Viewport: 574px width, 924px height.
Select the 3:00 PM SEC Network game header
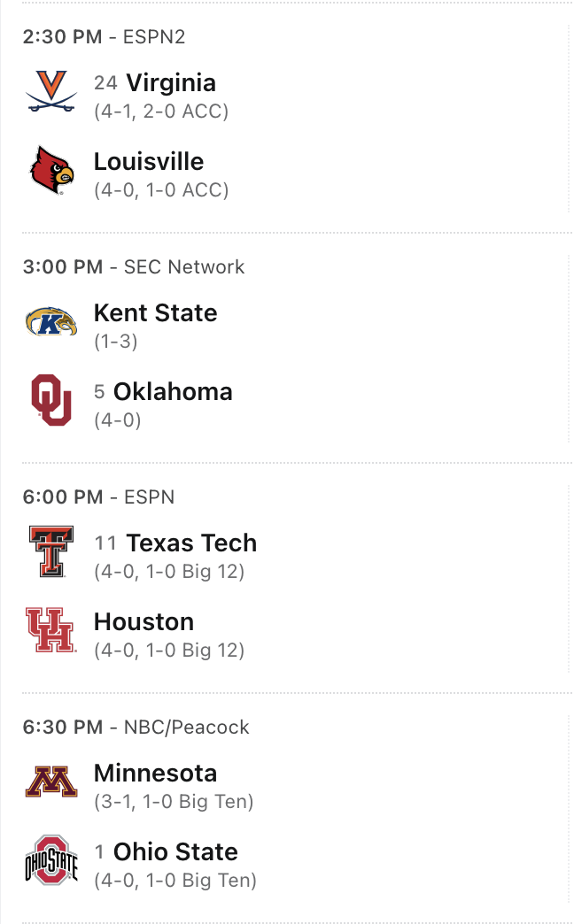click(133, 267)
